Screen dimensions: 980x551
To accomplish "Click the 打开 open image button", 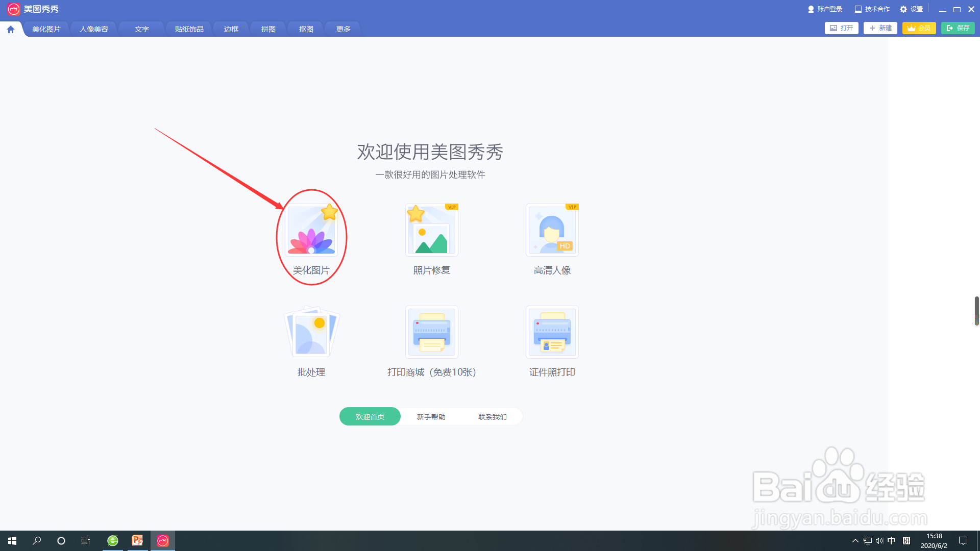I will 842,28.
